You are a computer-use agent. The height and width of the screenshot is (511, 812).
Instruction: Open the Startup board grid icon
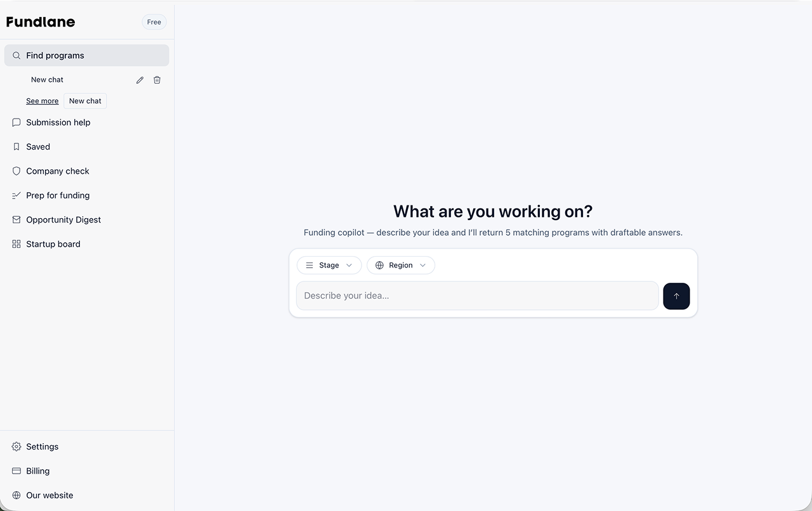16,243
